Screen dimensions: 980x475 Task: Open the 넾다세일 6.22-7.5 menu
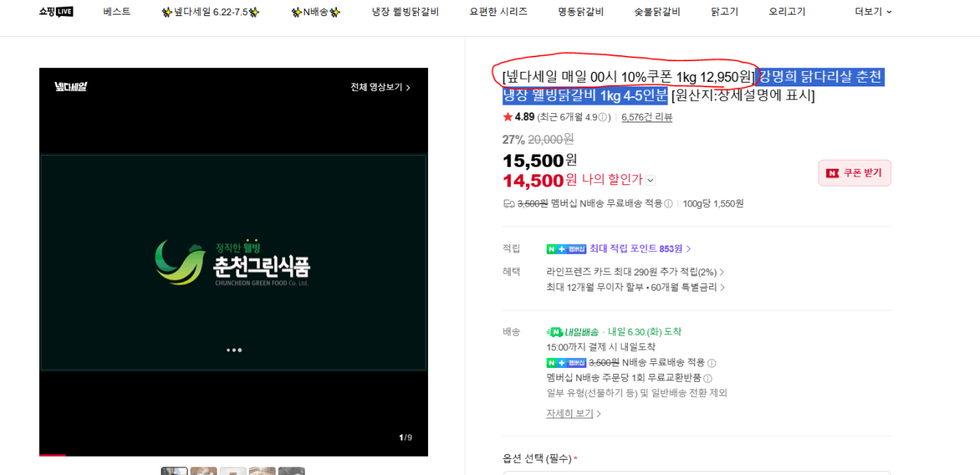211,11
